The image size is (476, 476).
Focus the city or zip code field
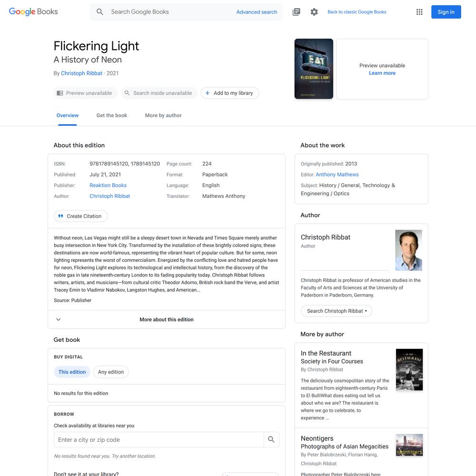click(159, 439)
